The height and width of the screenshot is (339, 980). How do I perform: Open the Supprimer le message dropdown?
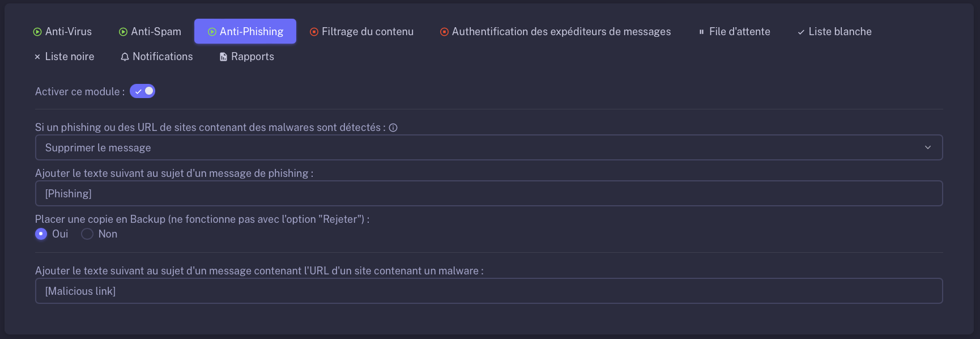(489, 147)
